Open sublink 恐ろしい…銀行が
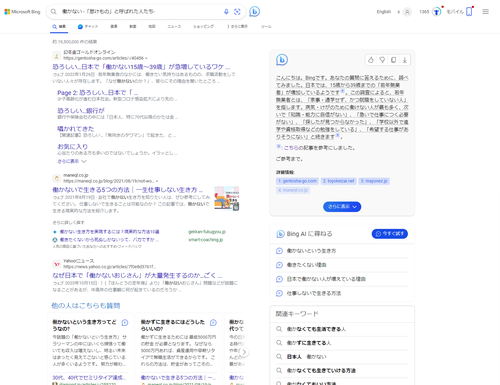 click(81, 110)
